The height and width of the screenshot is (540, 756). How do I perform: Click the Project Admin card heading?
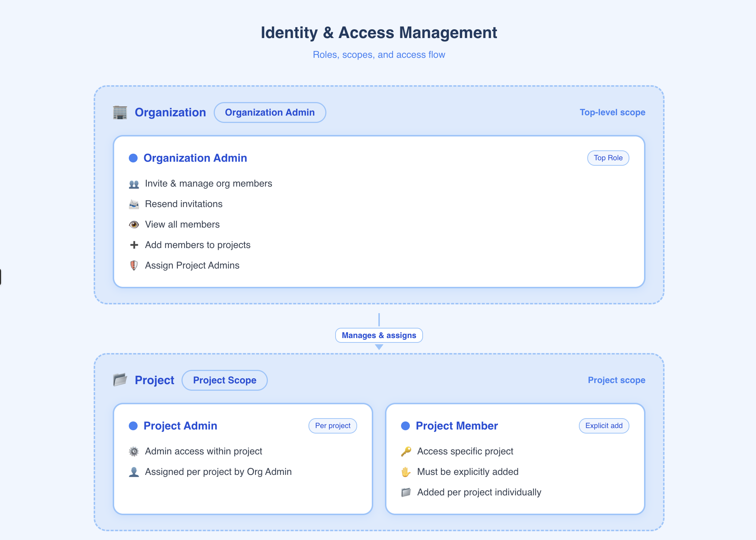pos(180,426)
